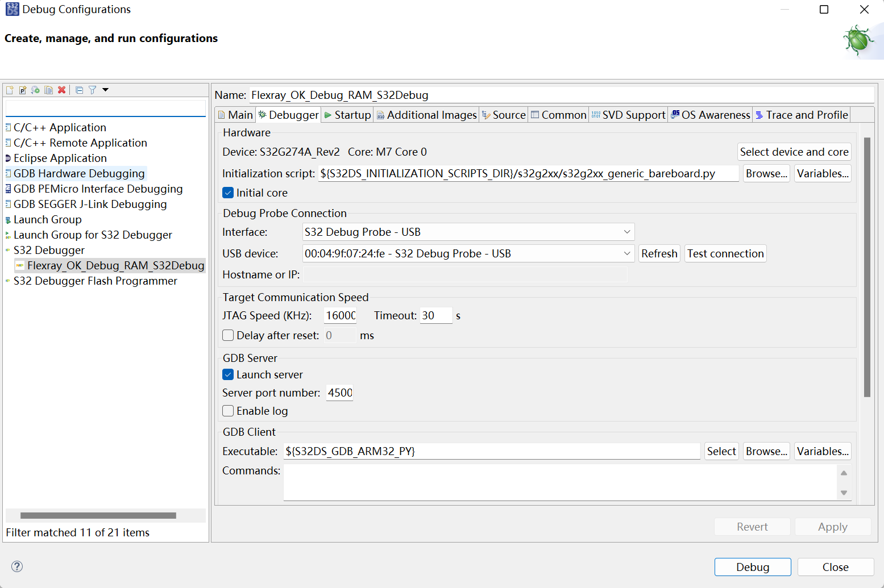Click the initialization script path field
This screenshot has width=884, height=588.
[528, 173]
